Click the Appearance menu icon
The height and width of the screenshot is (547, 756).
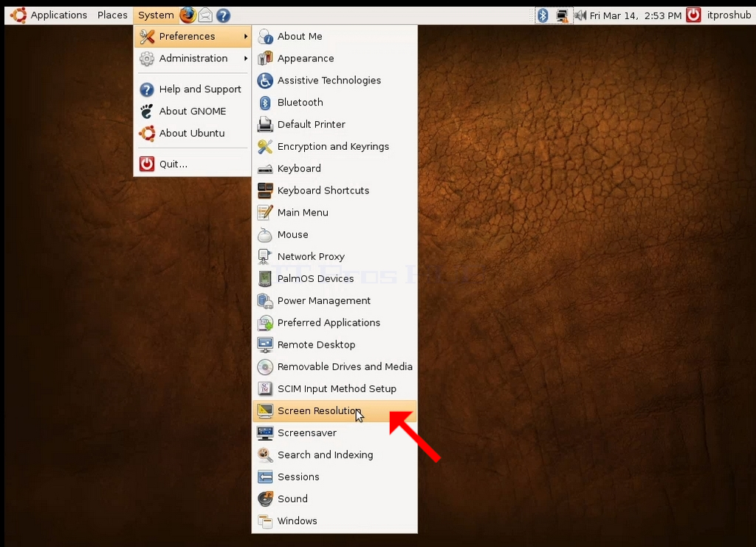265,58
